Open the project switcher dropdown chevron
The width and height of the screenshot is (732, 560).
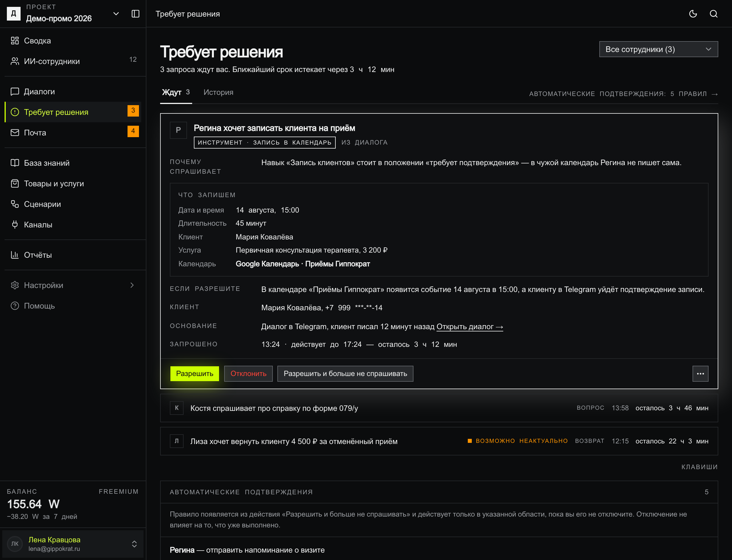116,14
